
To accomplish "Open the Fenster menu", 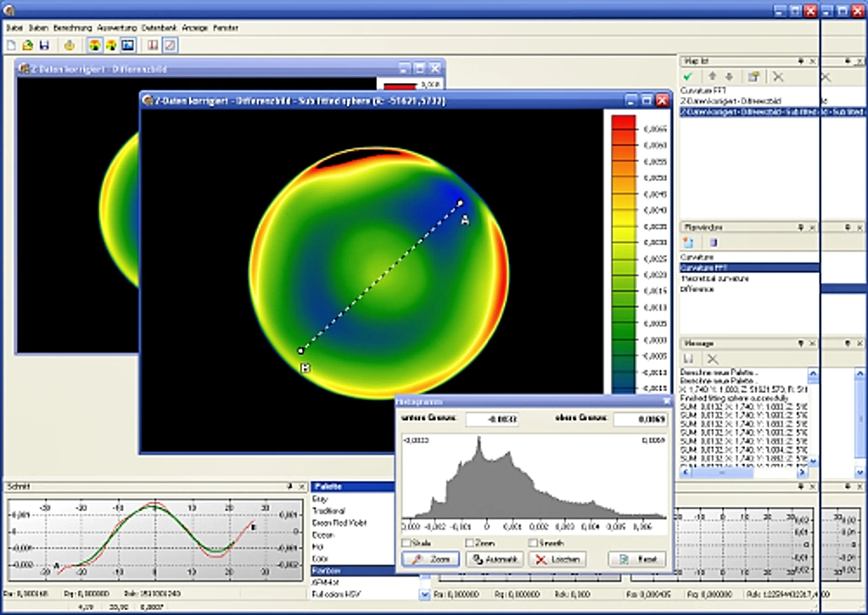I will [x=225, y=28].
